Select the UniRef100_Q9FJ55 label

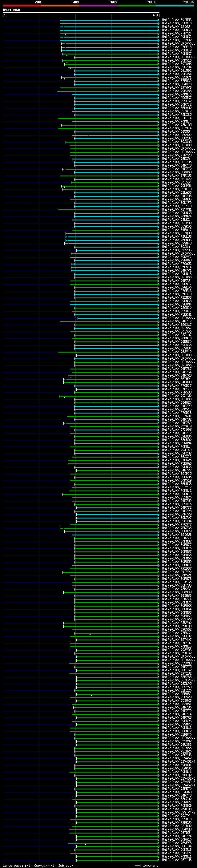[176, 91]
